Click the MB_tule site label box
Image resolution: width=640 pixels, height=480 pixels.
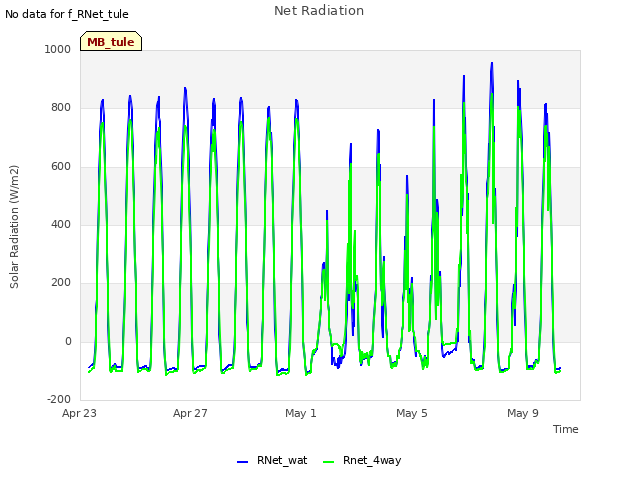tap(111, 41)
